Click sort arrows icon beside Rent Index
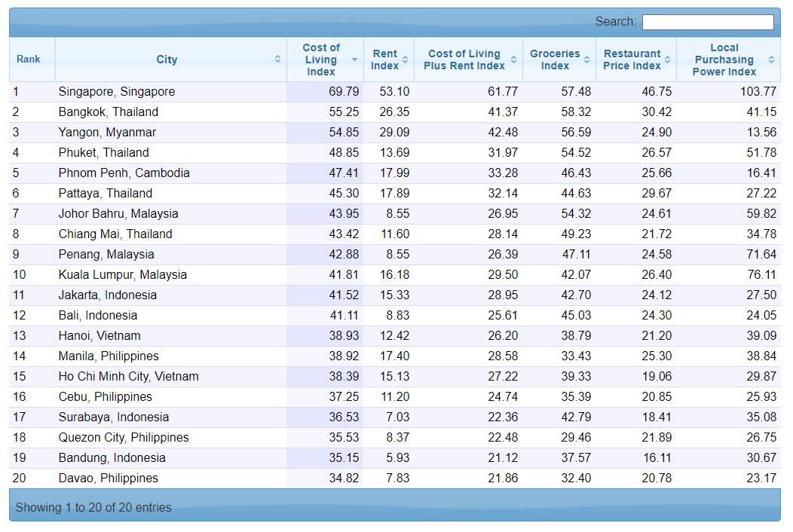 (x=405, y=60)
